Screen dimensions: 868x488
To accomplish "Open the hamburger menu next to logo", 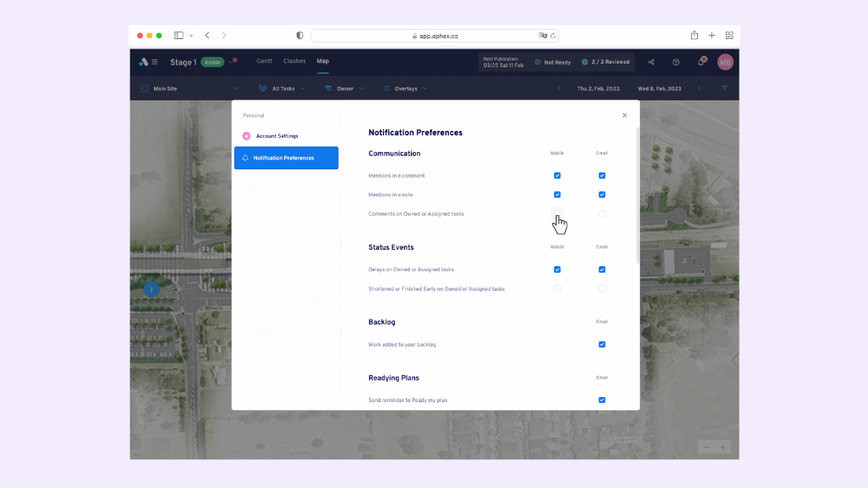I will coord(154,62).
